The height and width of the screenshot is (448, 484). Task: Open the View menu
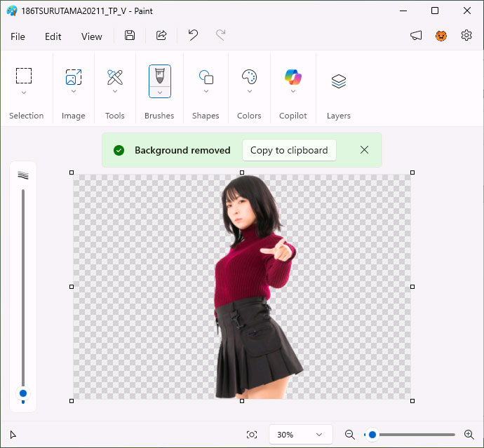(x=91, y=36)
